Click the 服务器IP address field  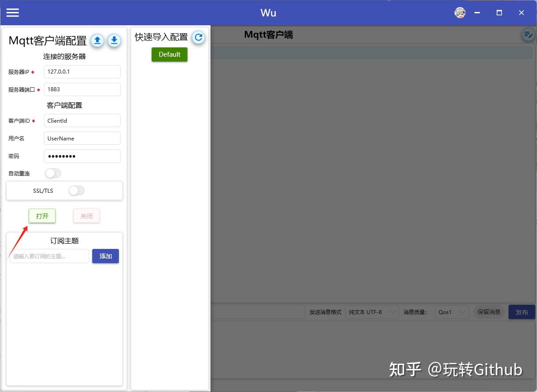point(82,71)
